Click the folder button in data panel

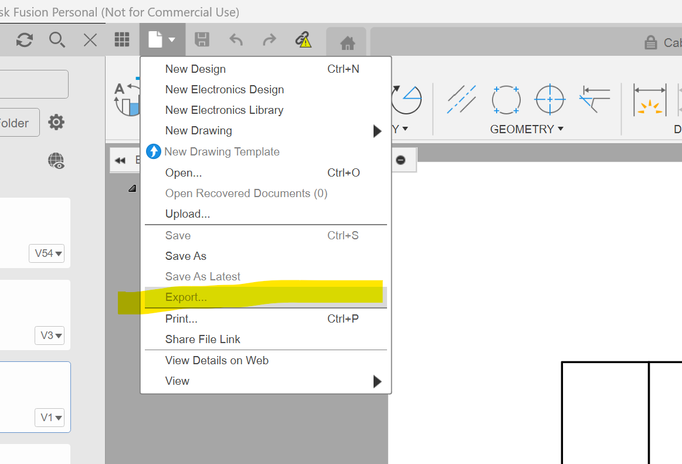tap(20, 123)
